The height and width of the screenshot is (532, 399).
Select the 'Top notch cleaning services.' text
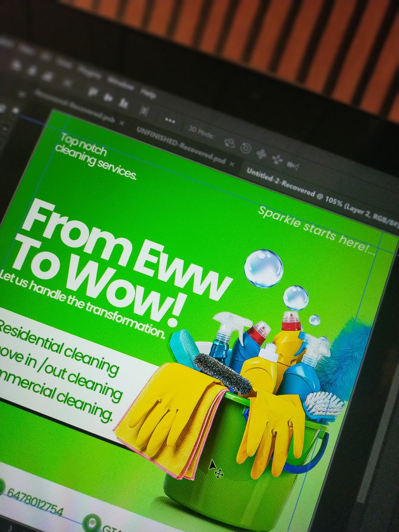click(x=95, y=156)
